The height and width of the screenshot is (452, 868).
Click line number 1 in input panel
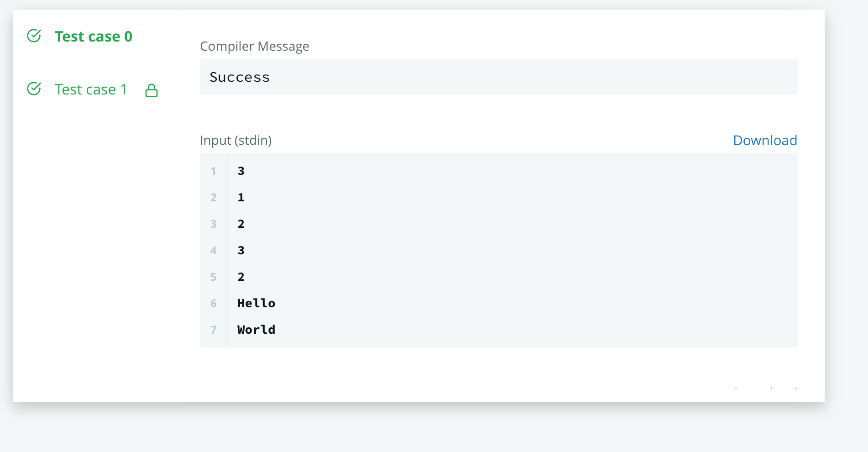click(x=213, y=171)
